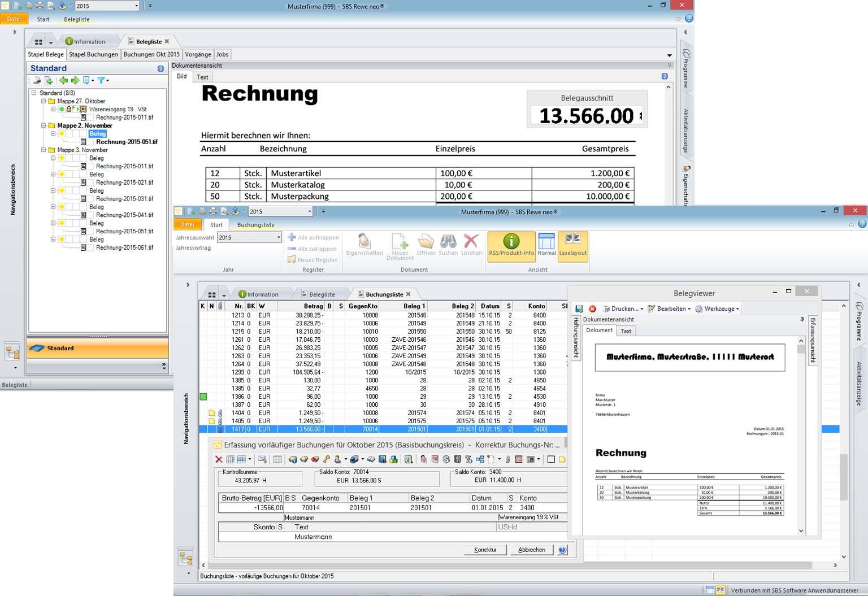Select the scanner icon in Belegliste toolbar
Viewport: 868px width, 596px height.
coord(36,80)
